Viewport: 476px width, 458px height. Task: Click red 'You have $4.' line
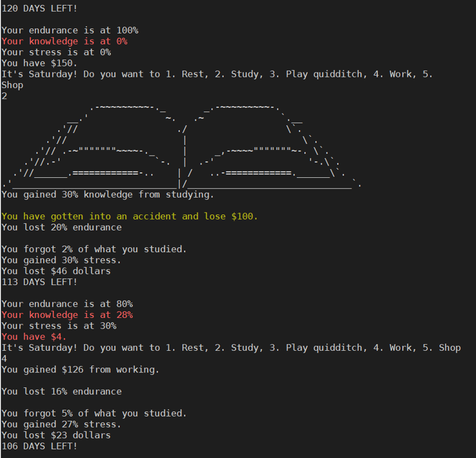click(34, 337)
